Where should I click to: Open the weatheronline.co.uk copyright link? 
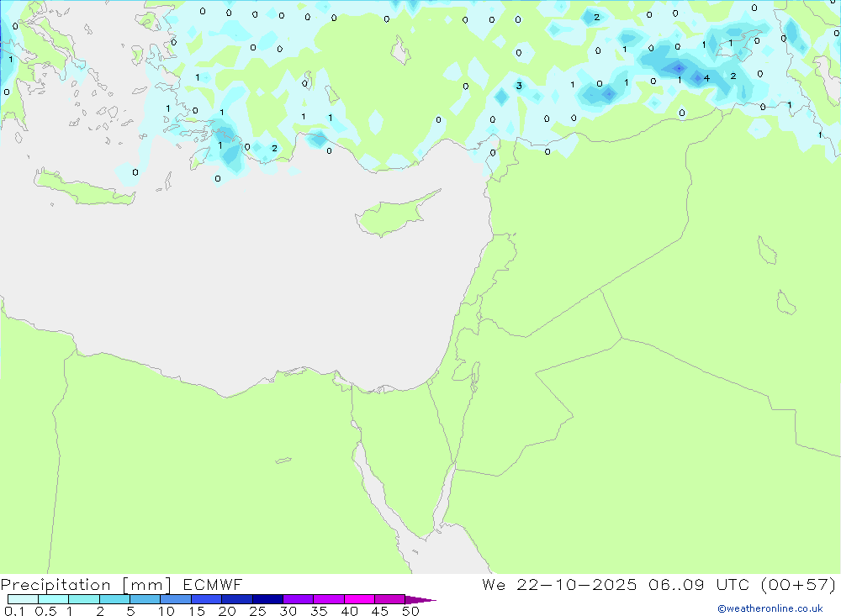[x=770, y=608]
